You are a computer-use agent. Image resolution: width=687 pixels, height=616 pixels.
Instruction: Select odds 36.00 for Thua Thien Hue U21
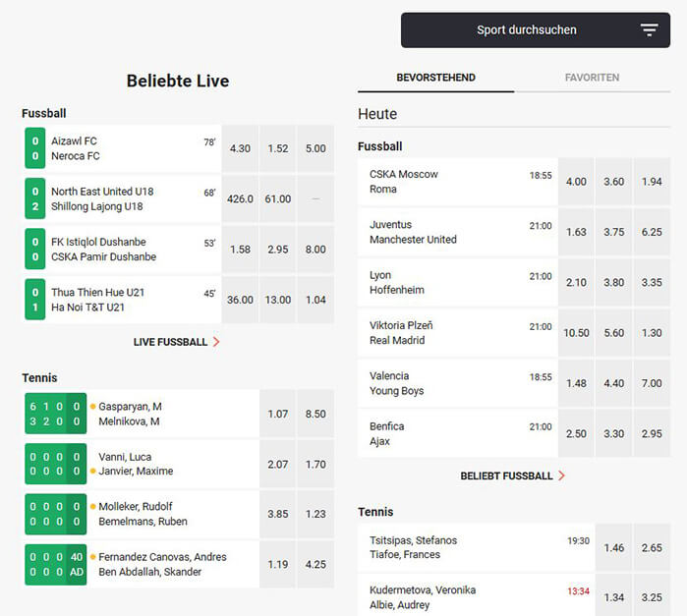click(x=240, y=300)
